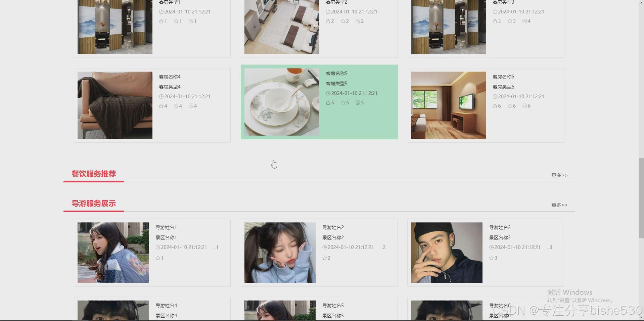Click the 餐饮服务推荐 section heading
Viewport: 644px width, 321px height.
94,174
